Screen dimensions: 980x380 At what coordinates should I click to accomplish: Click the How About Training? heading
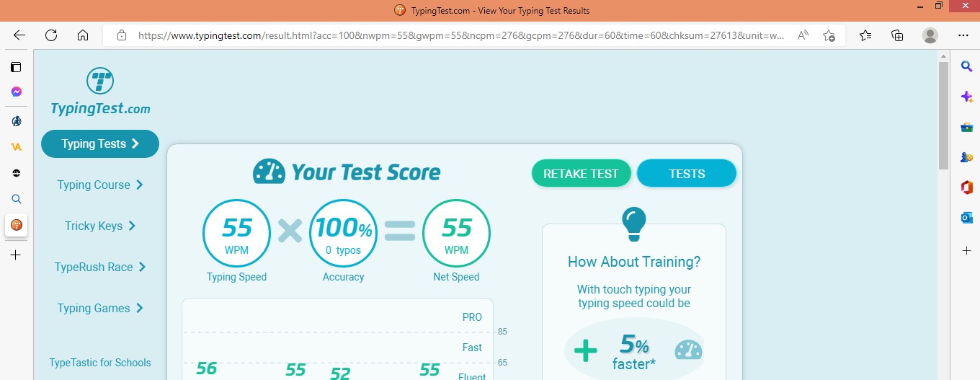[634, 262]
